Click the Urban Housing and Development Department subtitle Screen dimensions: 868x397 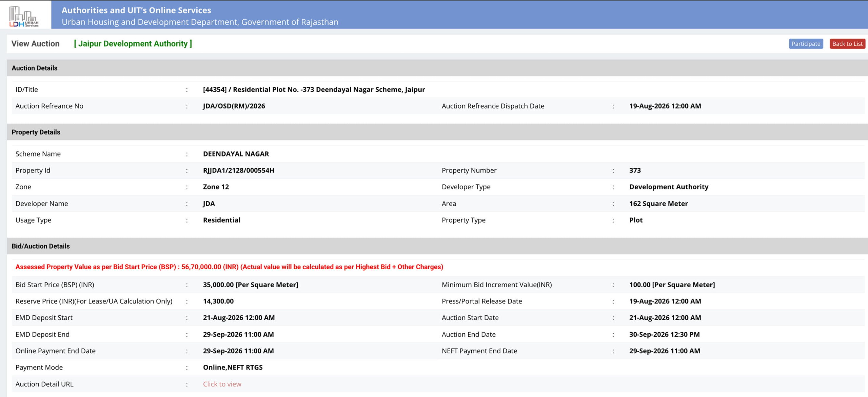coord(200,22)
